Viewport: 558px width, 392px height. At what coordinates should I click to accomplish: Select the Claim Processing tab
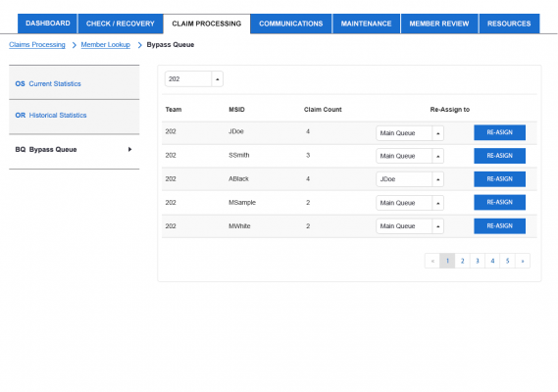(x=206, y=24)
